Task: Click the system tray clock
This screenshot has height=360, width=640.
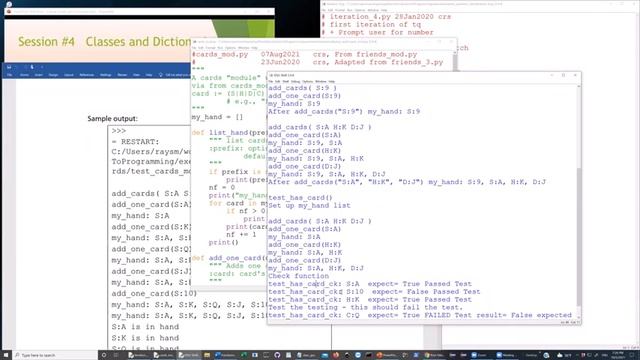Action: coord(618,355)
